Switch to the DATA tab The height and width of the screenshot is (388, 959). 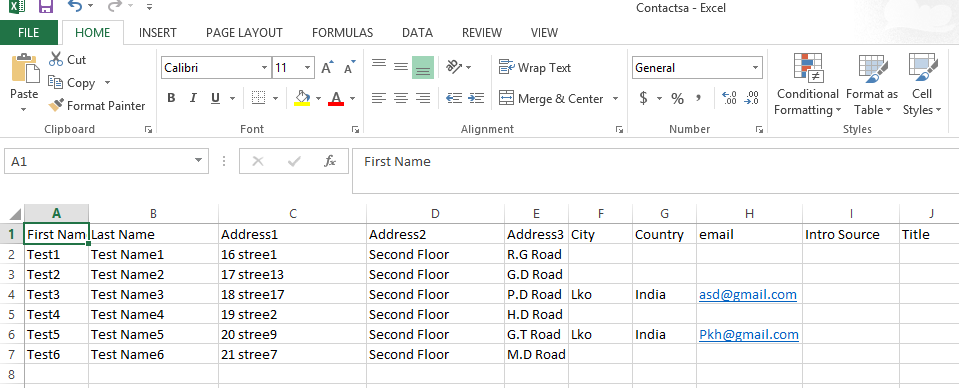pyautogui.click(x=417, y=33)
